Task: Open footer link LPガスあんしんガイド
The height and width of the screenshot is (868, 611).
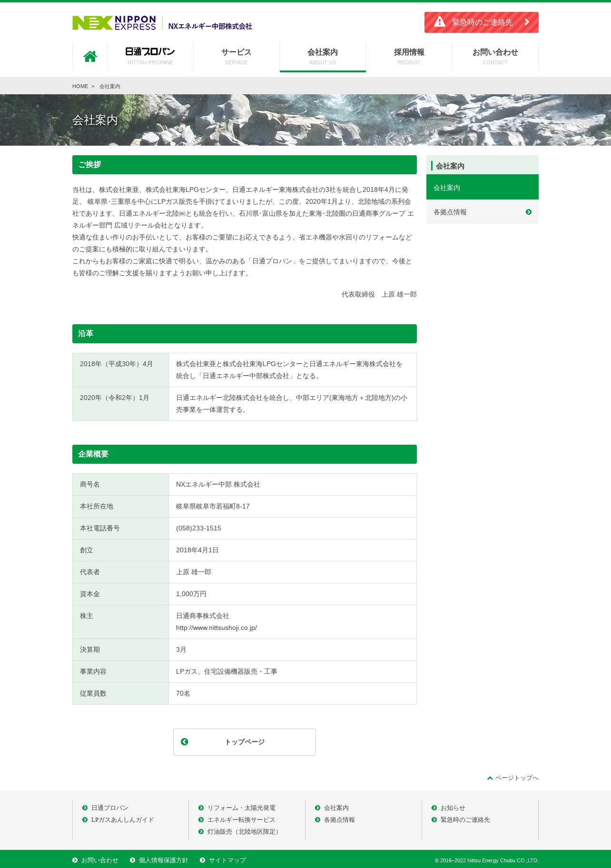Action: coord(122,820)
